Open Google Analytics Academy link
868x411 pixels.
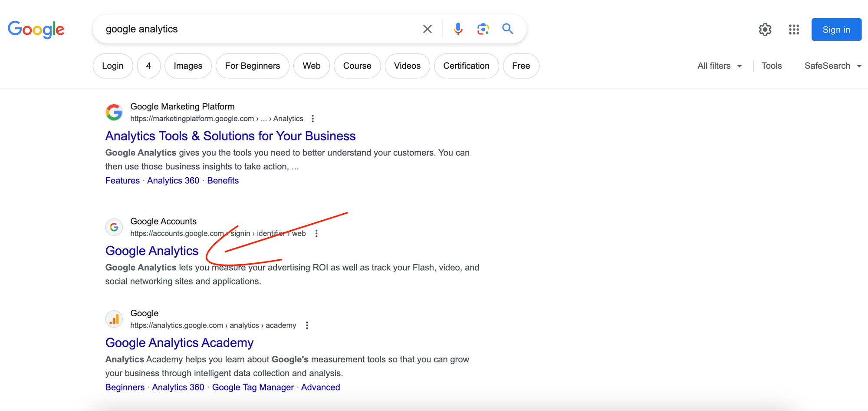click(x=179, y=343)
